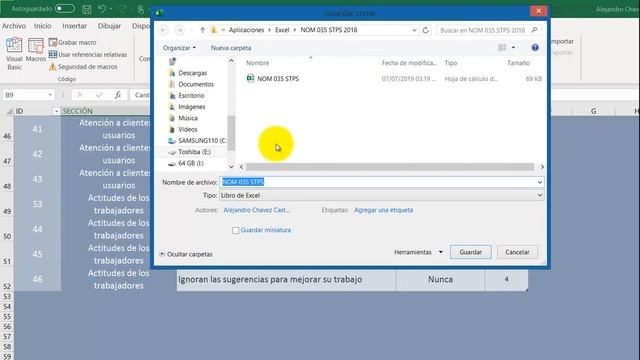The width and height of the screenshot is (640, 360).
Task: Open the Tipo file type dropdown
Action: tap(382, 196)
